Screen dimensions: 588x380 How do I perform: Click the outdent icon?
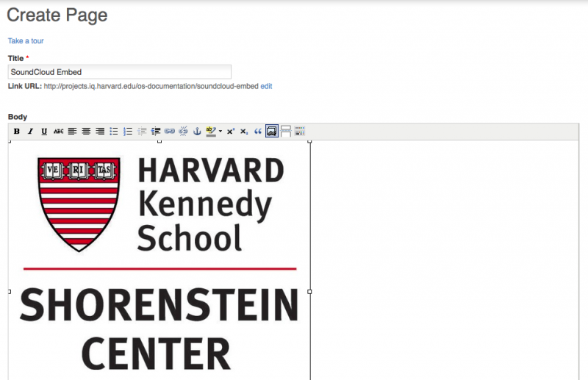coord(142,132)
